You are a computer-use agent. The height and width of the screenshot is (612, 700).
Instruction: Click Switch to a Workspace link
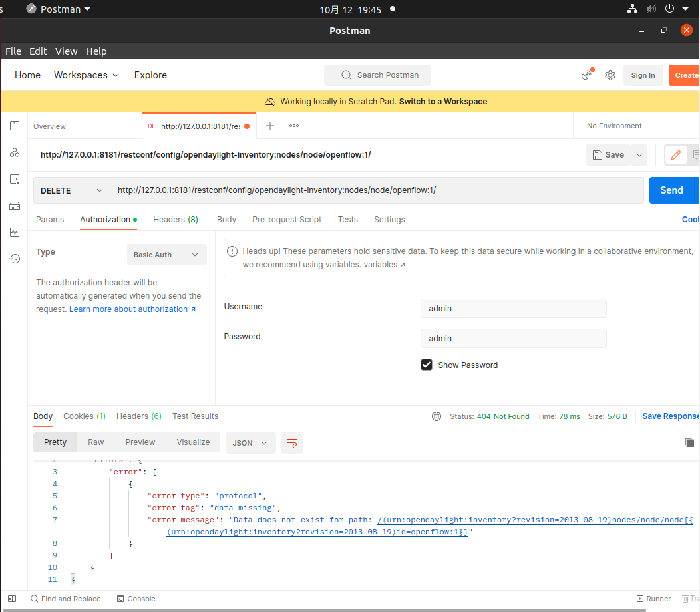click(443, 101)
